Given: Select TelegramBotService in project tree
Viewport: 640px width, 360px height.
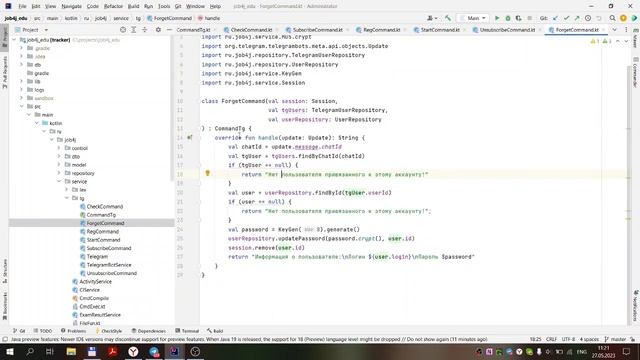Looking at the screenshot, I should point(109,265).
